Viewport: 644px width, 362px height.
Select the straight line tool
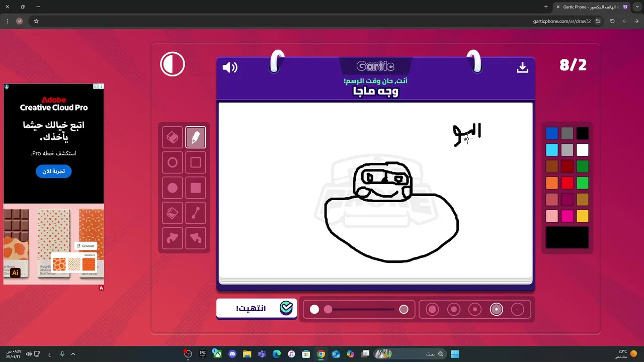coord(196,213)
